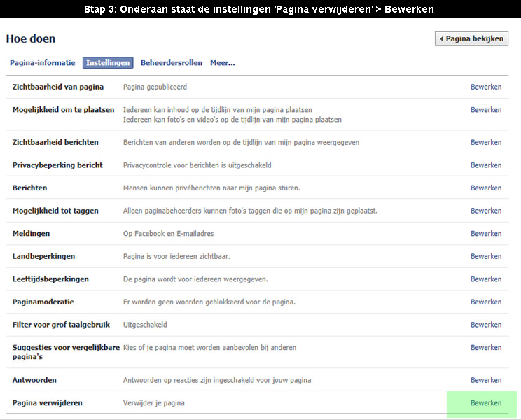Click Bewerken for Mogelijkheid om te plaatsen
Image resolution: width=521 pixels, height=420 pixels.
coord(486,110)
